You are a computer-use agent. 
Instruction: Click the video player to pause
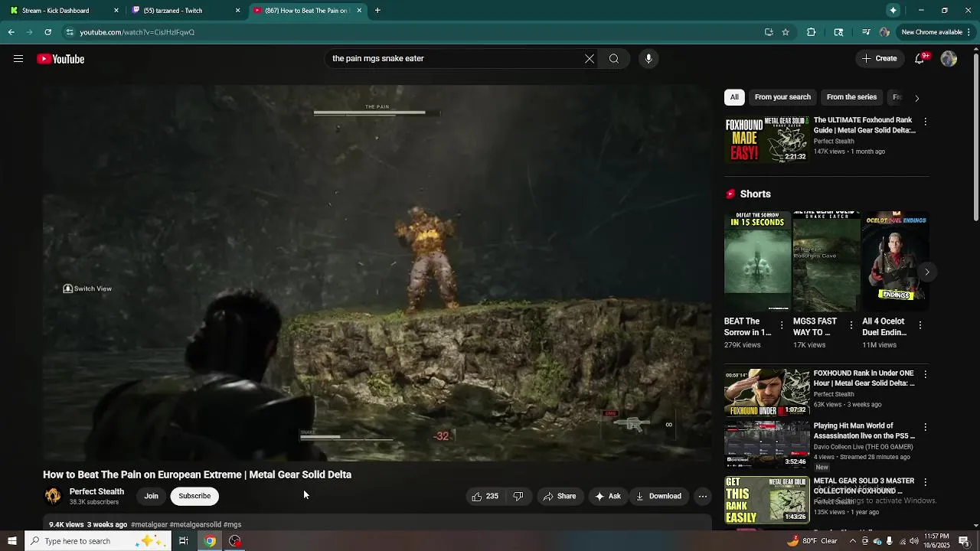click(x=377, y=272)
